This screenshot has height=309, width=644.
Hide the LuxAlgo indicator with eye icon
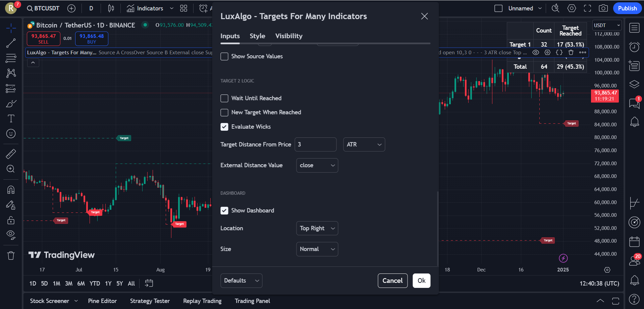click(x=536, y=52)
